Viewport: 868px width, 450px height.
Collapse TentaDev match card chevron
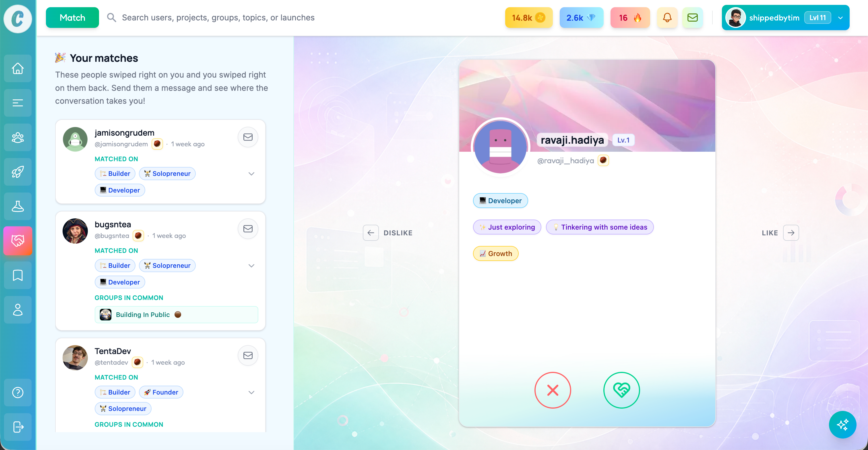click(x=251, y=392)
